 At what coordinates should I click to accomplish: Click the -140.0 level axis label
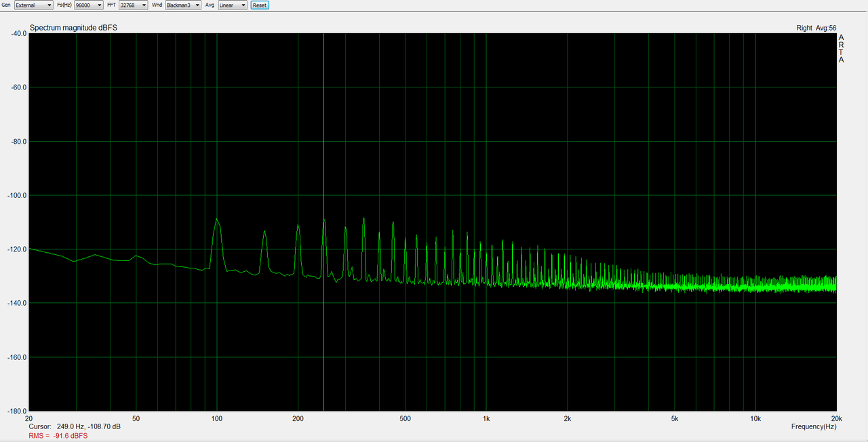pos(16,303)
